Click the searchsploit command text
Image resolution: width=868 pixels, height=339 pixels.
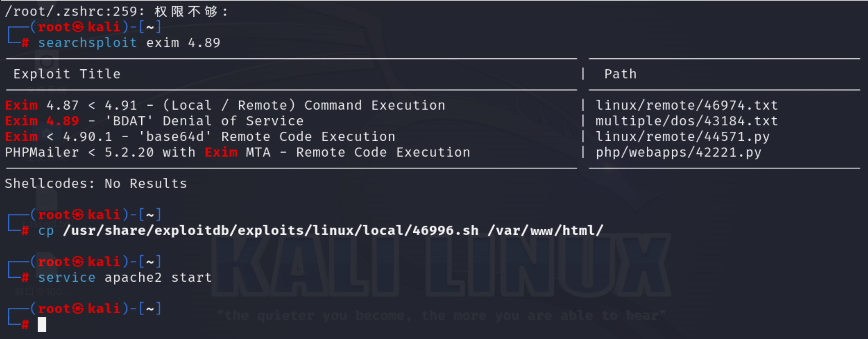(x=87, y=43)
